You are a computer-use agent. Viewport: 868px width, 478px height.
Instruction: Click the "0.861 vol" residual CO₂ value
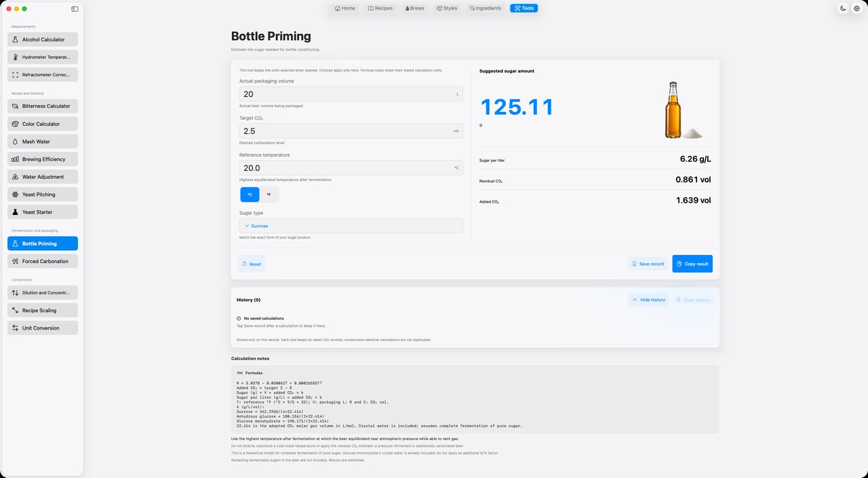point(693,180)
